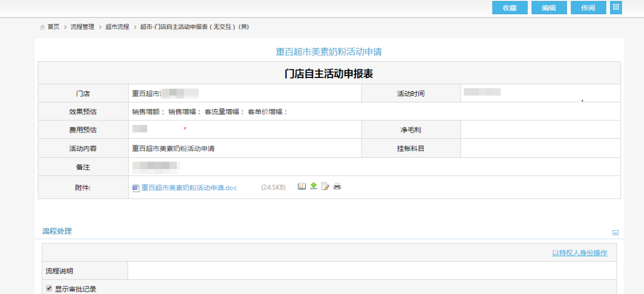The width and height of the screenshot is (644, 294).
Task: Download the attachment via green arrow icon
Action: [x=313, y=186]
